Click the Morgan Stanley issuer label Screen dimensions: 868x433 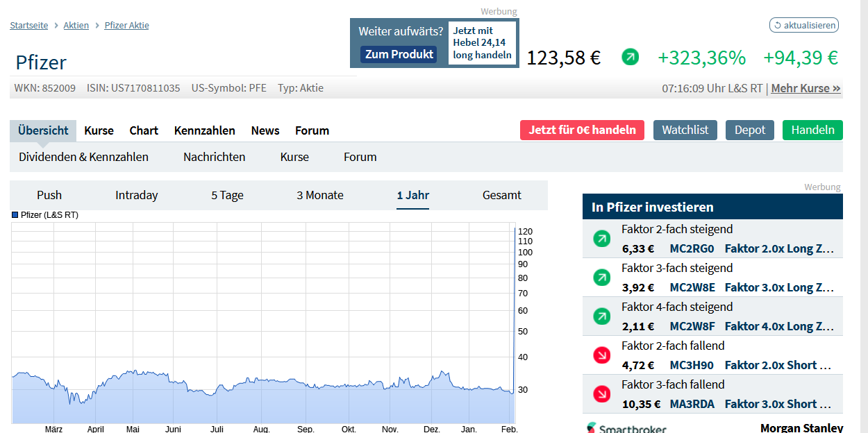point(802,427)
